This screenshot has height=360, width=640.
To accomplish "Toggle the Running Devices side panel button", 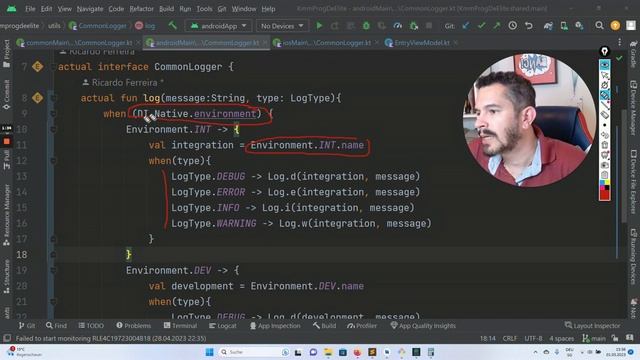I will click(x=633, y=257).
